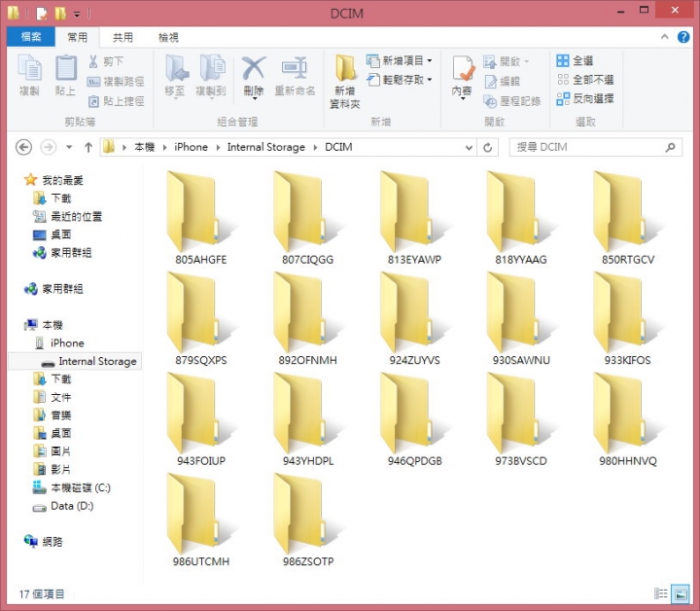Click Select all (全選)
700x611 pixels.
tap(575, 60)
